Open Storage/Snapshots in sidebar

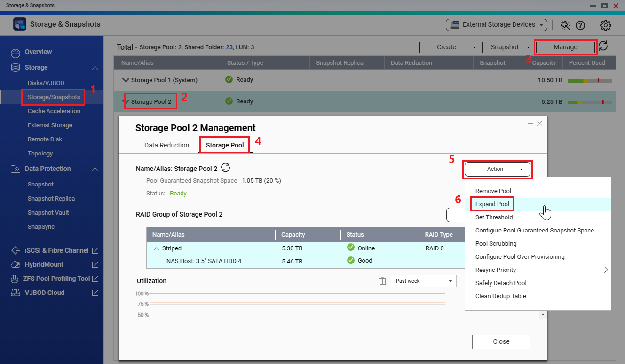(54, 97)
